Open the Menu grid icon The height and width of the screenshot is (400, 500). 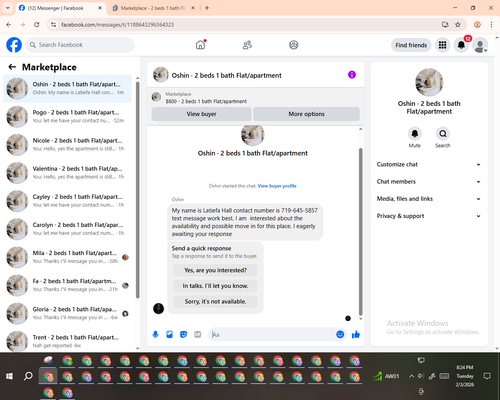(442, 45)
